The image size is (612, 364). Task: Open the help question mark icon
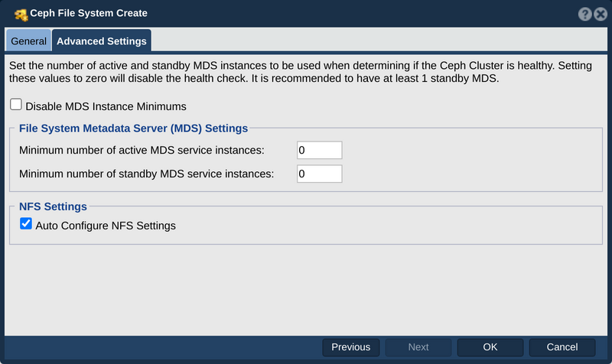point(584,14)
